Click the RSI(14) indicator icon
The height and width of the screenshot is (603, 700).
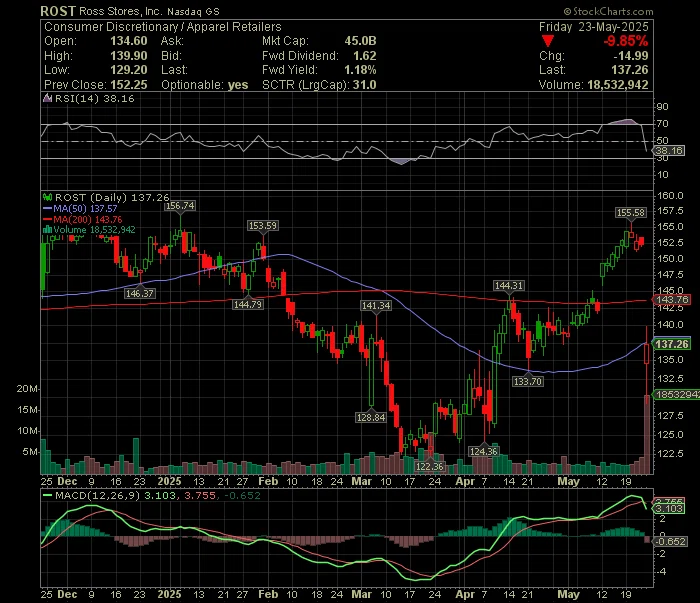[x=47, y=98]
